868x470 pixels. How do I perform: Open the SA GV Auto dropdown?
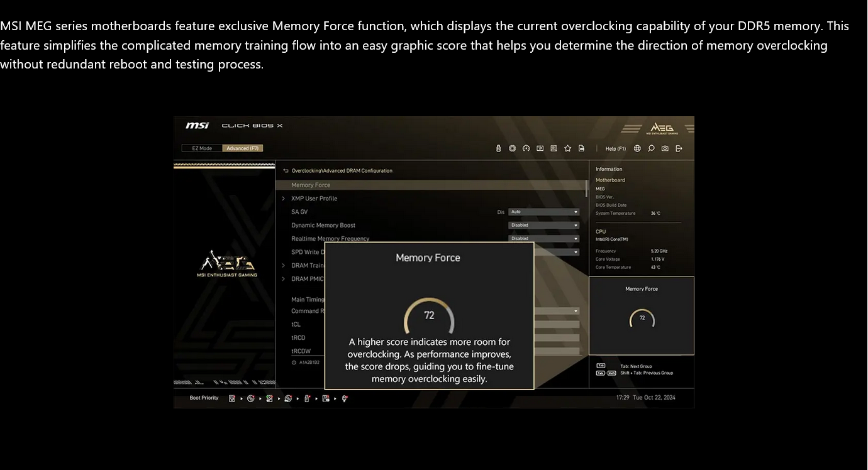point(543,212)
